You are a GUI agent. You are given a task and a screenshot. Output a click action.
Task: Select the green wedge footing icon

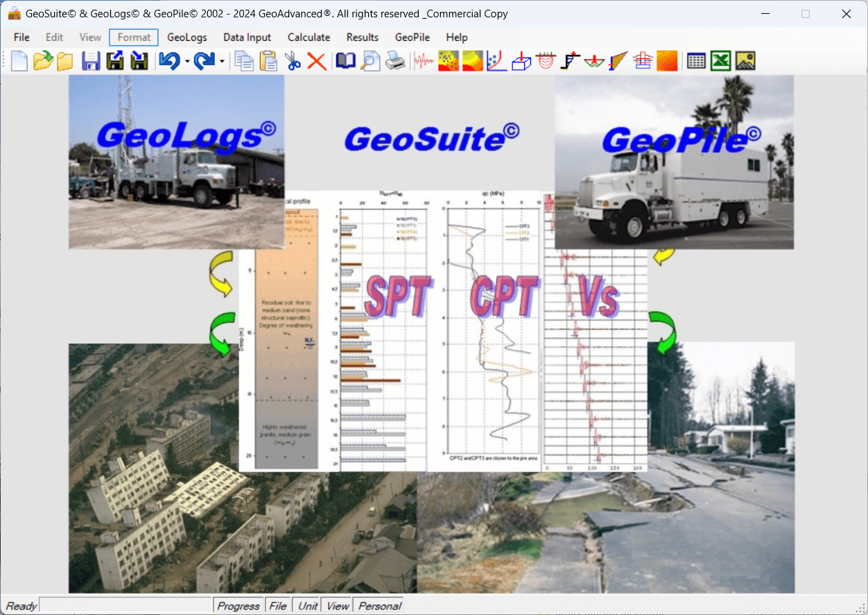593,61
